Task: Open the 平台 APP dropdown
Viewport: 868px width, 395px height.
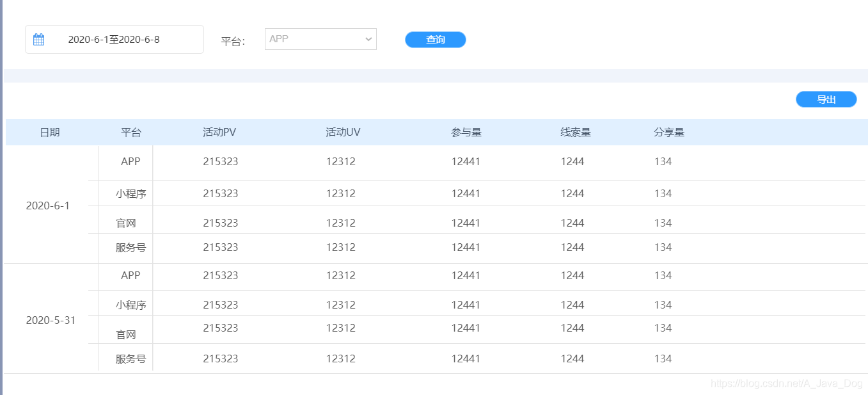Action: [x=320, y=39]
